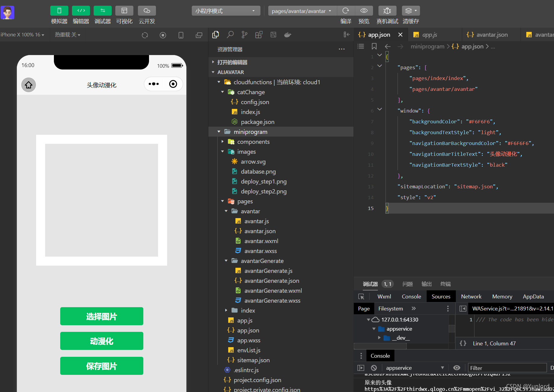The image size is (554, 392).
Task: Toggle console live expression eye icon
Action: tap(457, 368)
